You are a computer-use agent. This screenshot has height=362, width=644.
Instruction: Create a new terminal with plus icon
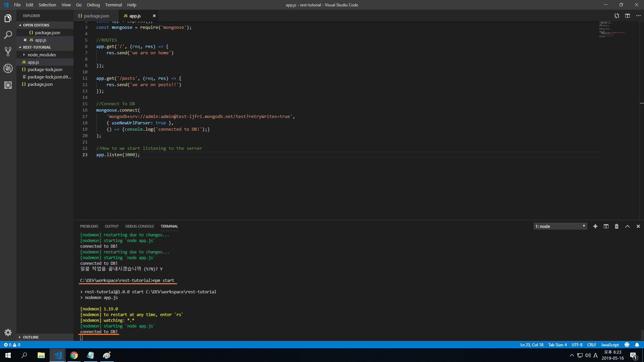point(595,226)
